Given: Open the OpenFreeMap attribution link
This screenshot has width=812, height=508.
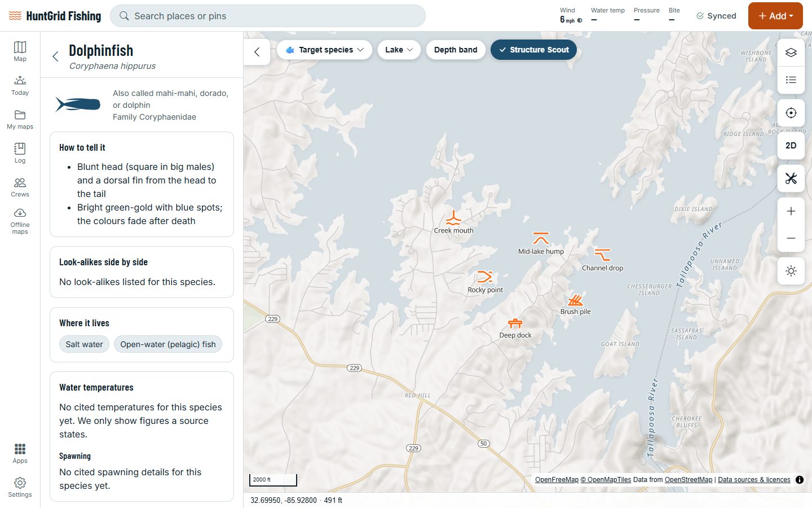Looking at the screenshot, I should click(x=557, y=480).
